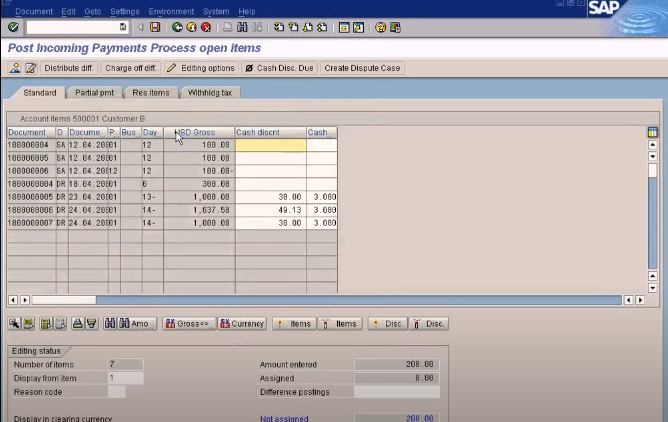
Task: Click the Editing options button
Action: point(201,68)
